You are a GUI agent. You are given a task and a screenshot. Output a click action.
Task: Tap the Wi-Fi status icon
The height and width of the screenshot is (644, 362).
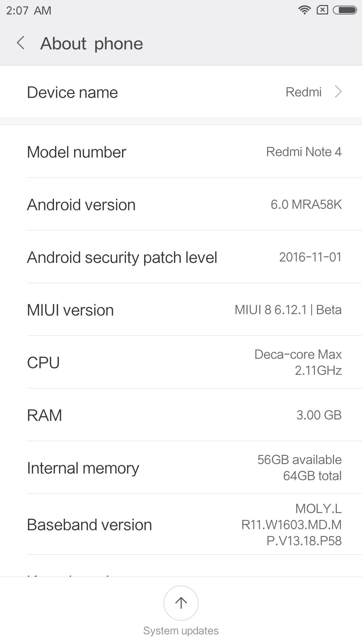(304, 10)
